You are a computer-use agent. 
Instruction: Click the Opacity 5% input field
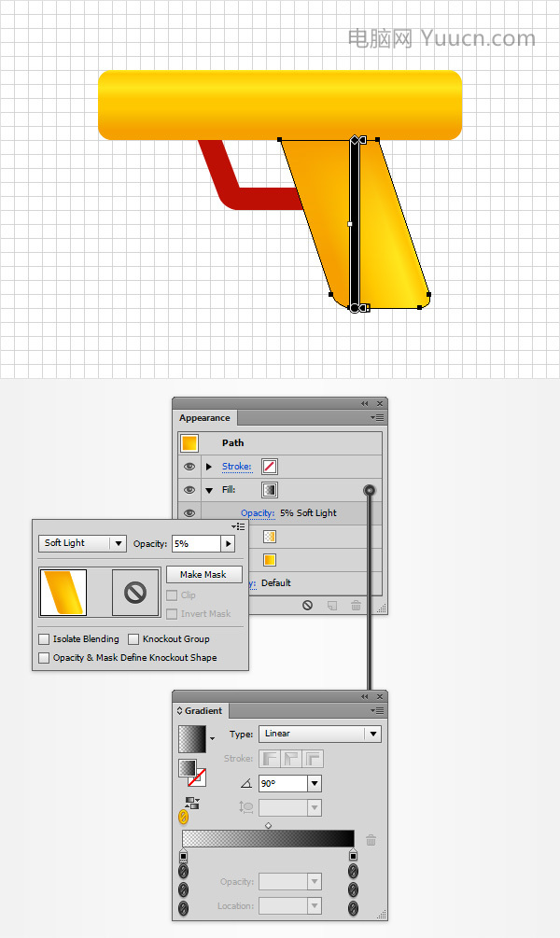196,544
